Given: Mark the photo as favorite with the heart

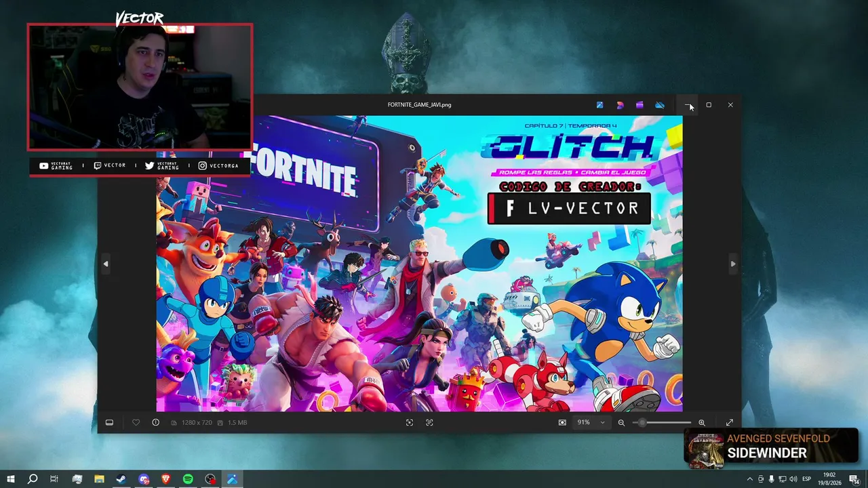Looking at the screenshot, I should [136, 422].
